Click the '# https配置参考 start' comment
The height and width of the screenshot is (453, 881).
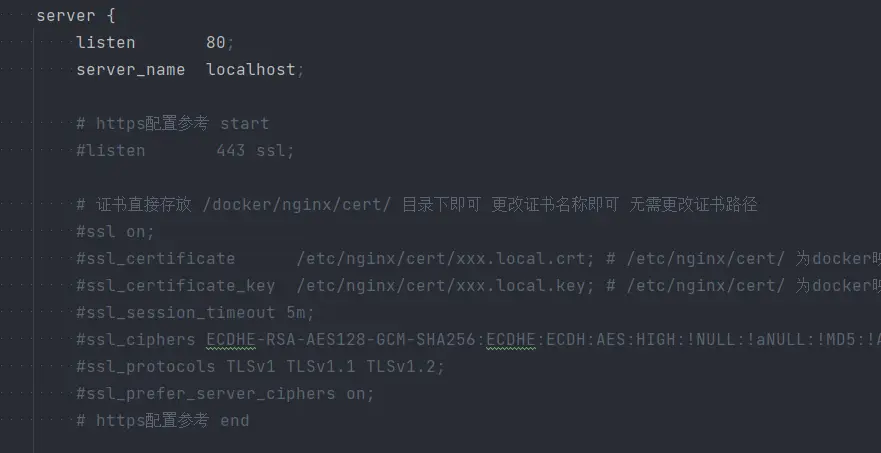click(172, 124)
